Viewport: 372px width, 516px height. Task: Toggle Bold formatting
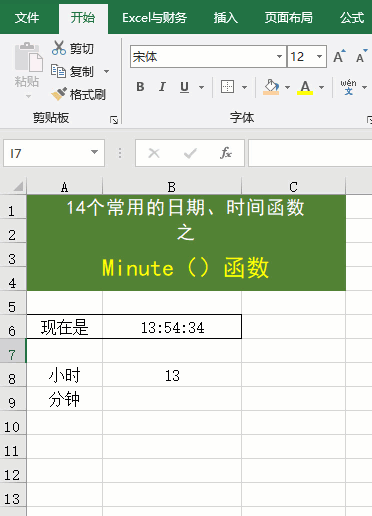tap(140, 87)
